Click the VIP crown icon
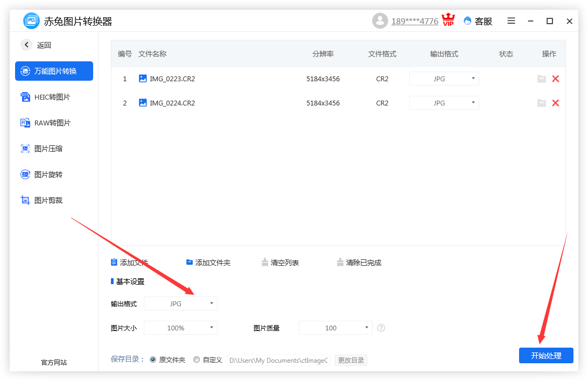The height and width of the screenshot is (381, 588). coord(448,20)
